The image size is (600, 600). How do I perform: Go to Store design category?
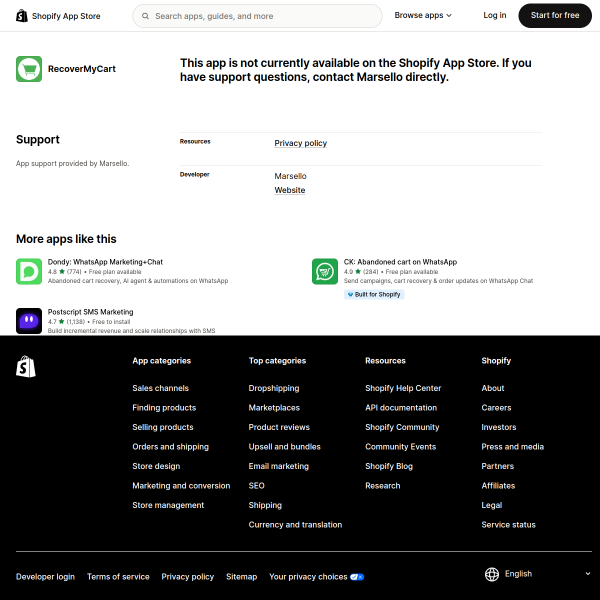(x=156, y=466)
